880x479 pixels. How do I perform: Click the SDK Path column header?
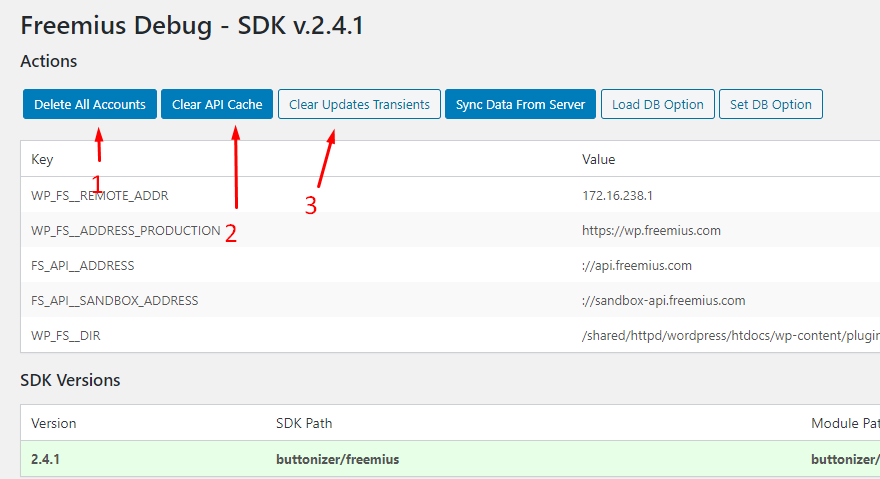click(x=304, y=423)
